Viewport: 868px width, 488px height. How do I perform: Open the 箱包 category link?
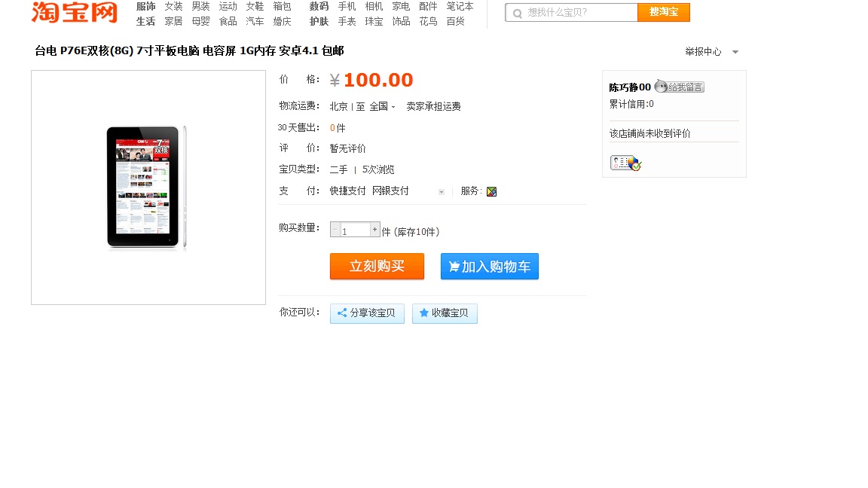point(282,6)
